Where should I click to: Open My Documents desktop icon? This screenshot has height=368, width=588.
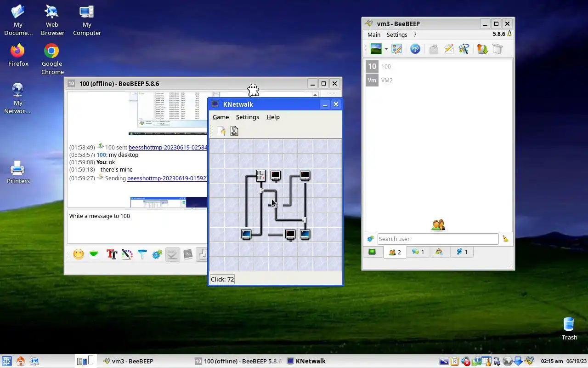18,20
